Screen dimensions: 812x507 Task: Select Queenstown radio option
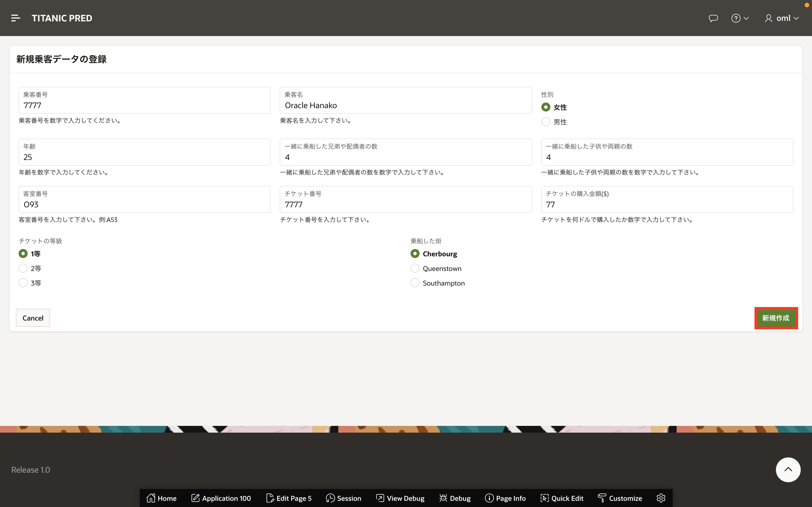(415, 268)
